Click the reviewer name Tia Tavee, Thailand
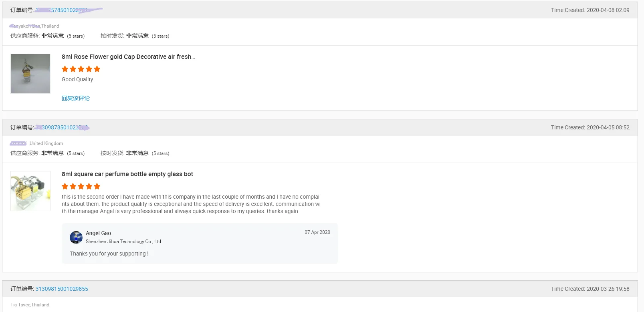This screenshot has width=644, height=312. pyautogui.click(x=30, y=305)
